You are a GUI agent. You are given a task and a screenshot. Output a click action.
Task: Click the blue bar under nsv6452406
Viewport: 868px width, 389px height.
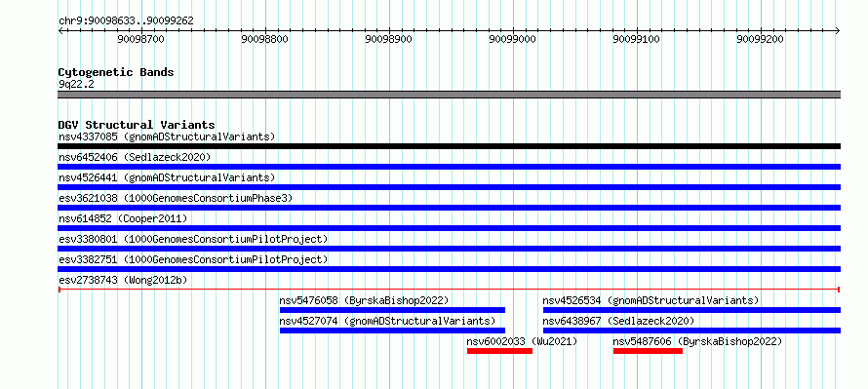tap(449, 167)
